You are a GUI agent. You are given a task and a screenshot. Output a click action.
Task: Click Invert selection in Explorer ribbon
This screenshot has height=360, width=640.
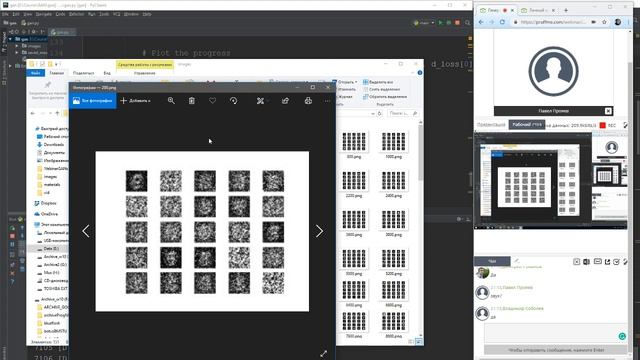[385, 97]
